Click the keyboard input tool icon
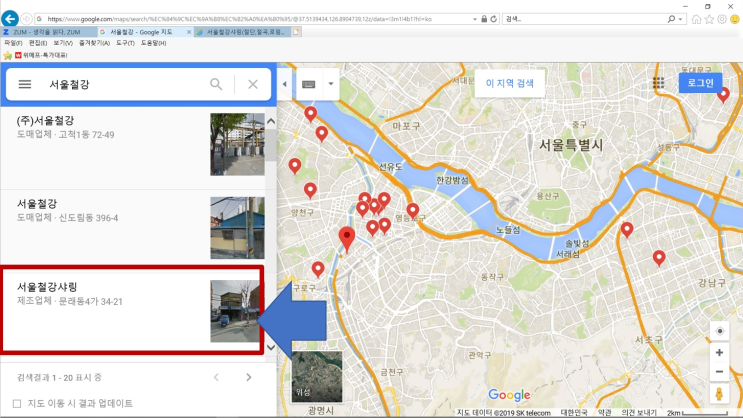 308,84
